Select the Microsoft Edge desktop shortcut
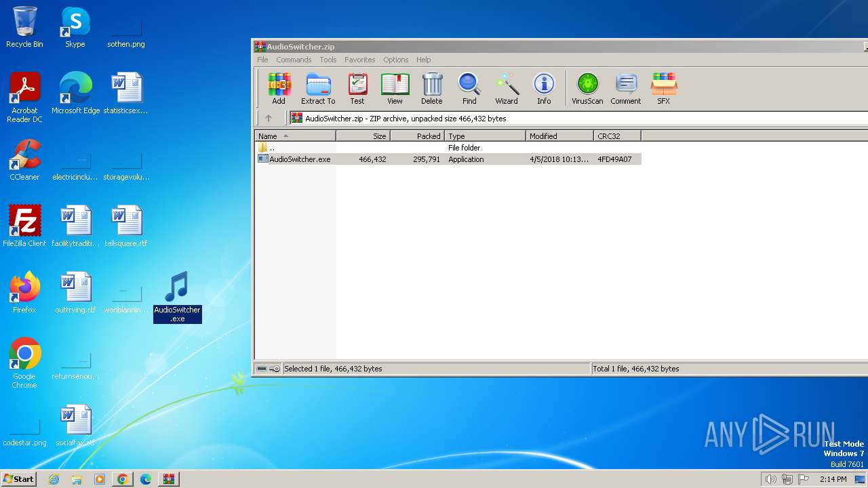Image resolution: width=868 pixels, height=488 pixels. point(75,94)
